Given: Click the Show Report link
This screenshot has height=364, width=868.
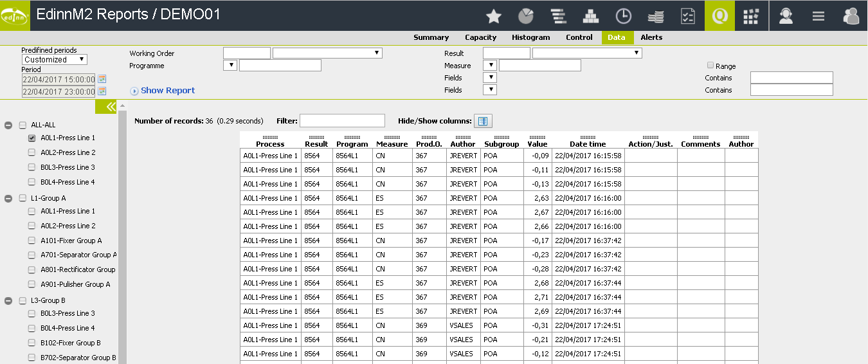Looking at the screenshot, I should point(168,91).
